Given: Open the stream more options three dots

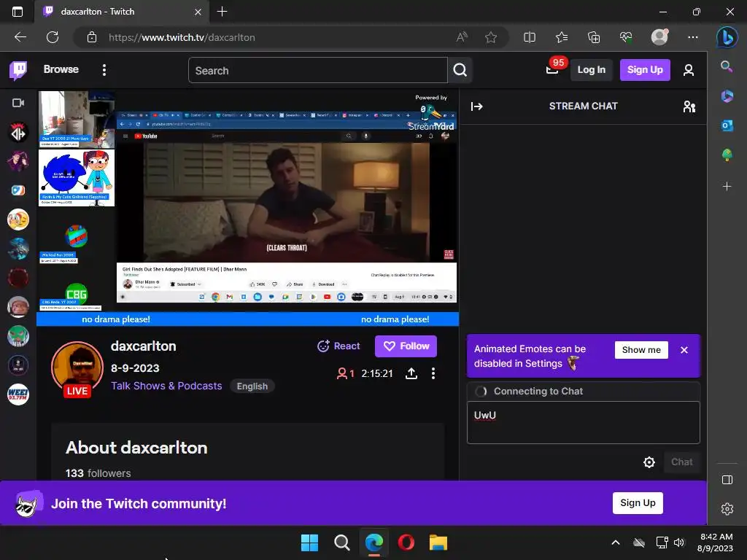Looking at the screenshot, I should [433, 373].
